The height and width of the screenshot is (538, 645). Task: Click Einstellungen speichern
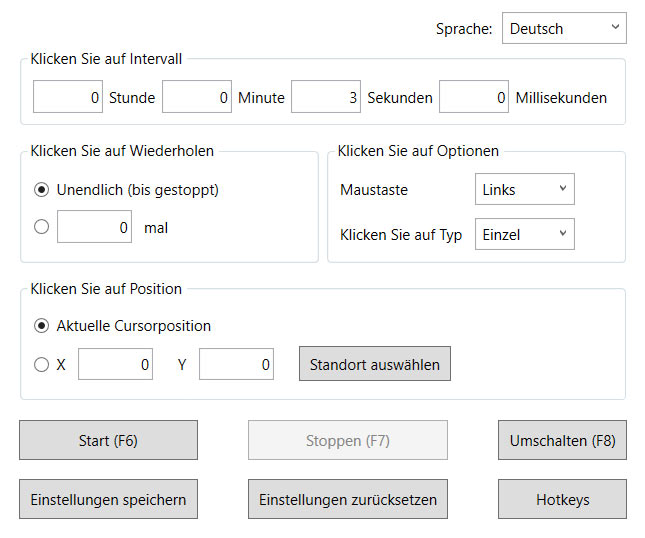[108, 499]
